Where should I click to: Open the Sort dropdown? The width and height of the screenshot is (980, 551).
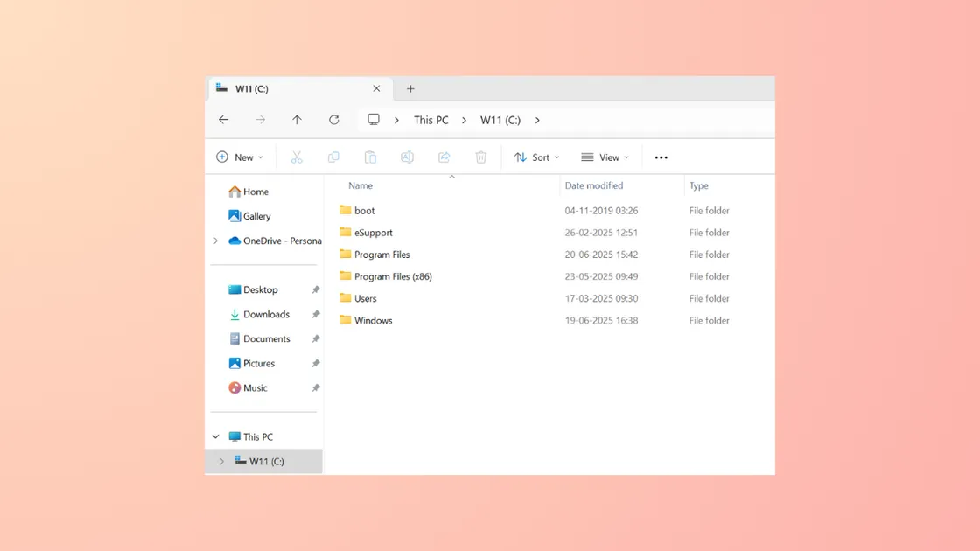click(x=536, y=157)
